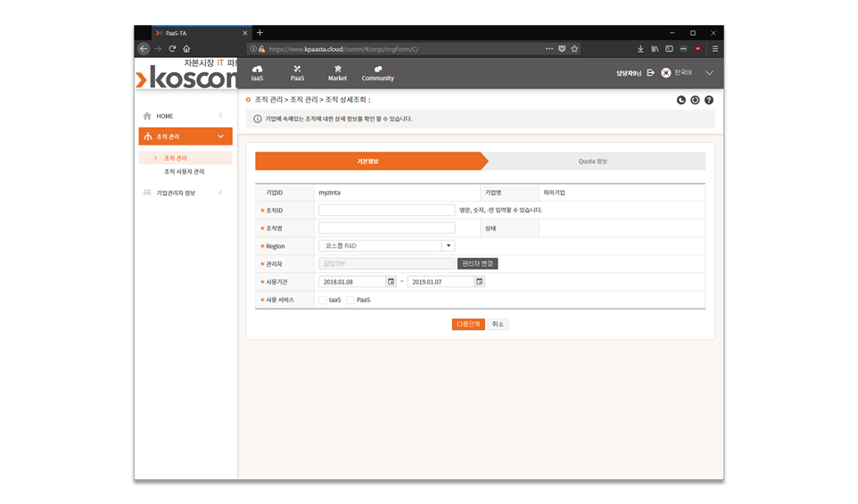Open 기업관리자 정보 in the sidebar
This screenshot has width=858, height=504.
[x=176, y=193]
